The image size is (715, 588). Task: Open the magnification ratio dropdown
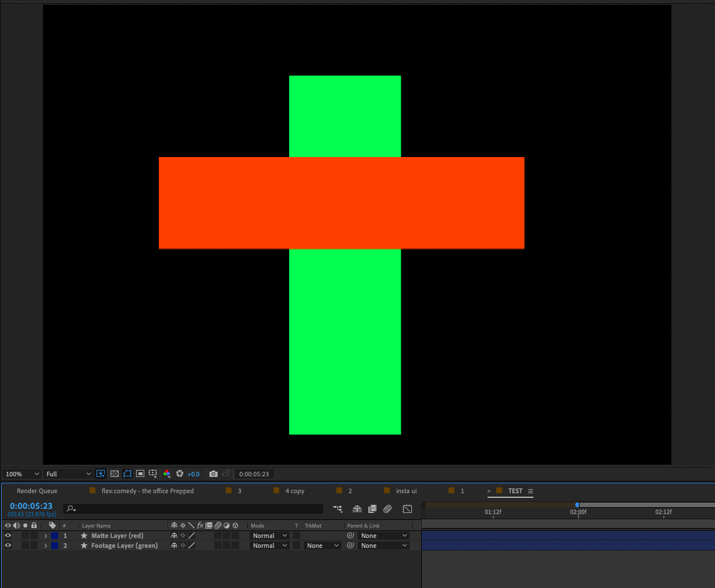click(x=21, y=473)
